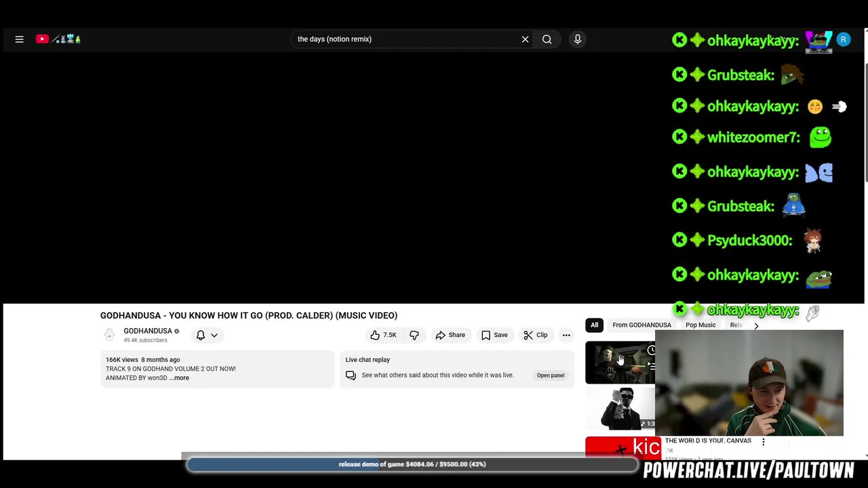Advance filter chips with right arrow

point(756,325)
